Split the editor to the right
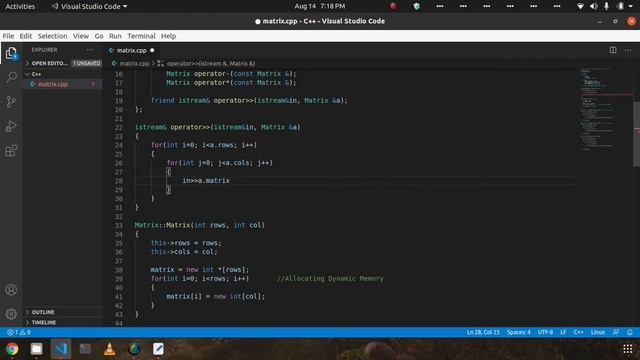This screenshot has width=640, height=360. click(613, 50)
